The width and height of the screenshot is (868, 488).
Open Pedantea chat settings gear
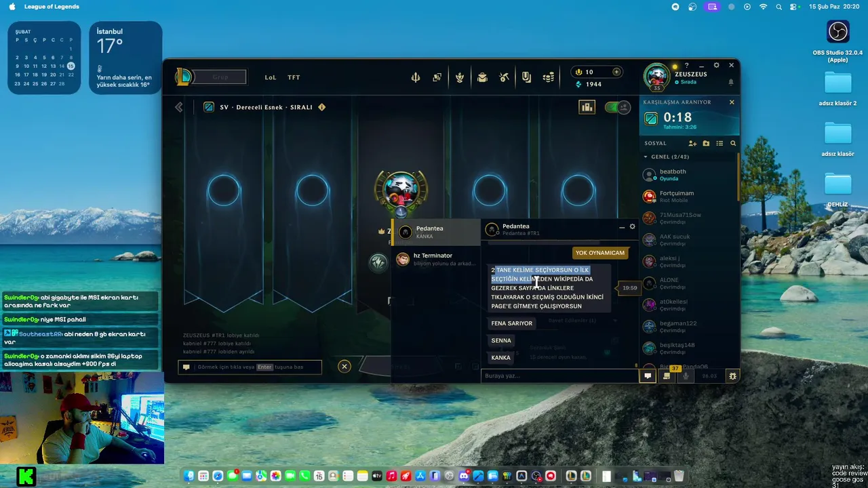(x=633, y=227)
